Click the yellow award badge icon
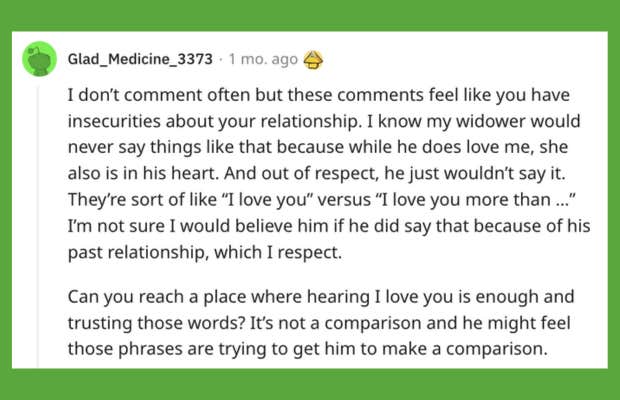This screenshot has width=620, height=400. (x=313, y=60)
